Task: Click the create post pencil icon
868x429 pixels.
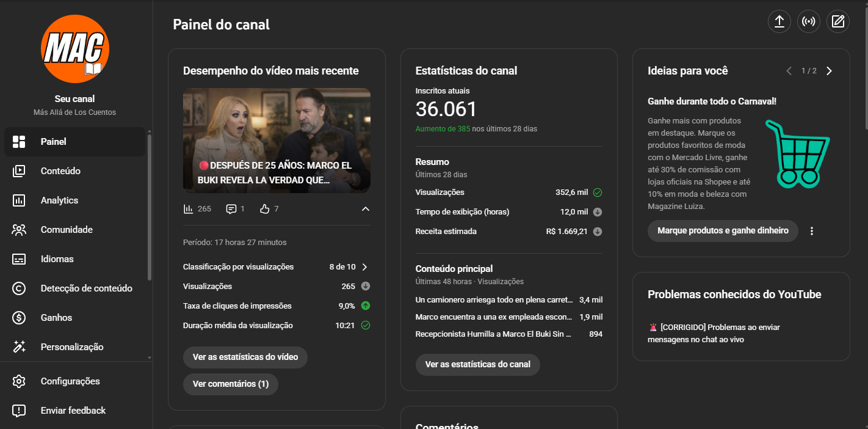Action: pyautogui.click(x=837, y=22)
